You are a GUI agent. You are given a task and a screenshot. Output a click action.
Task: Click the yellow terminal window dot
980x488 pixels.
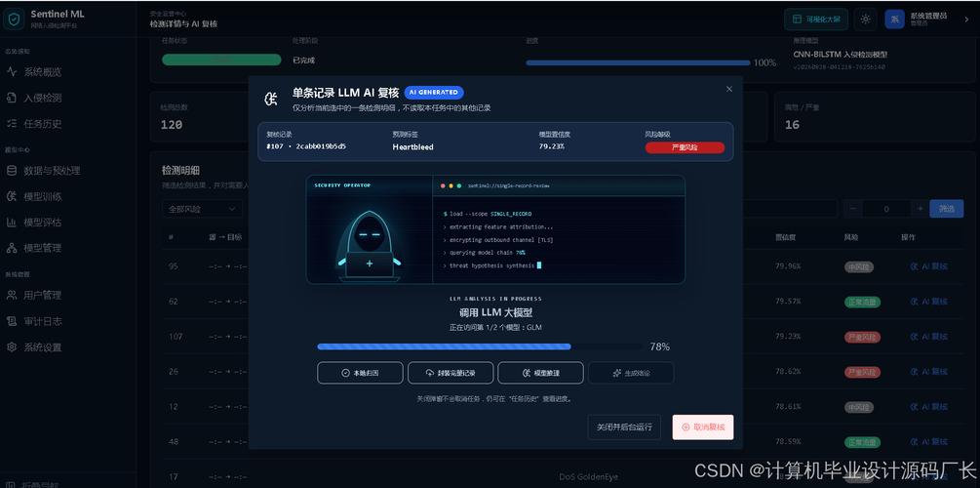coord(451,185)
